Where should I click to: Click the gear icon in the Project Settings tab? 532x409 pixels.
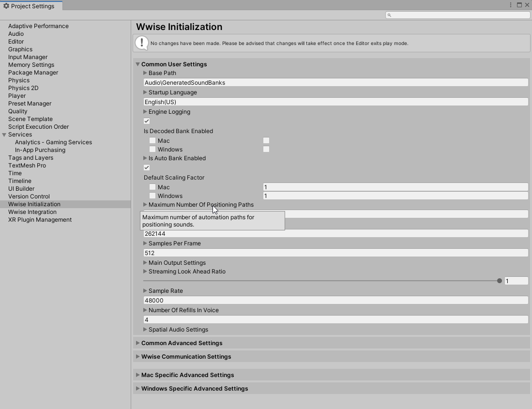[6, 6]
